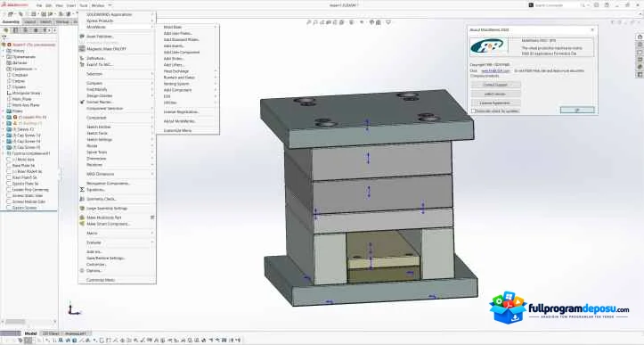This screenshot has width=644, height=345.
Task: Click Magnetic Mates ON/OFF icon
Action: click(82, 49)
